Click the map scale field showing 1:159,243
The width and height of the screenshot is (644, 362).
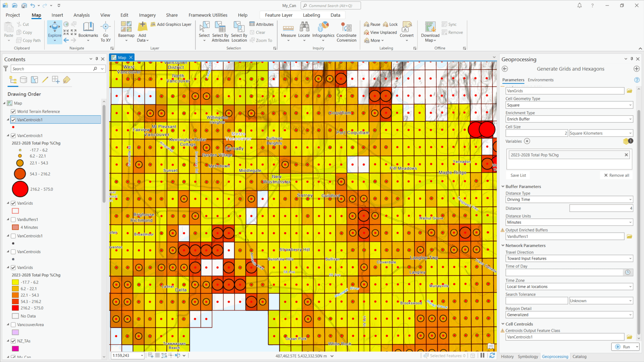pyautogui.click(x=125, y=355)
